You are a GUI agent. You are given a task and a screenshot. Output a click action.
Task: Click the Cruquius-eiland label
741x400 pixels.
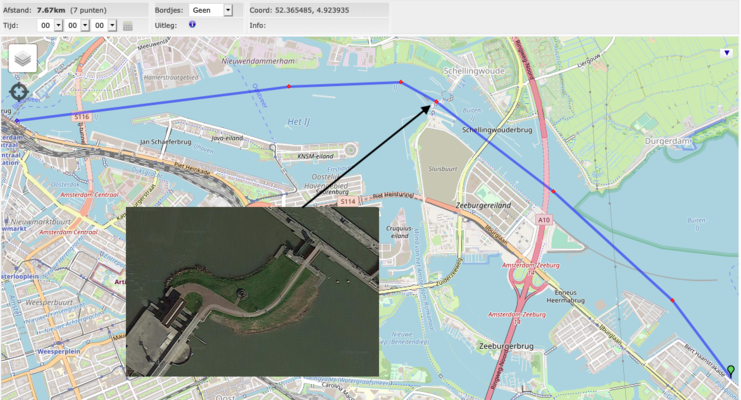click(x=400, y=232)
